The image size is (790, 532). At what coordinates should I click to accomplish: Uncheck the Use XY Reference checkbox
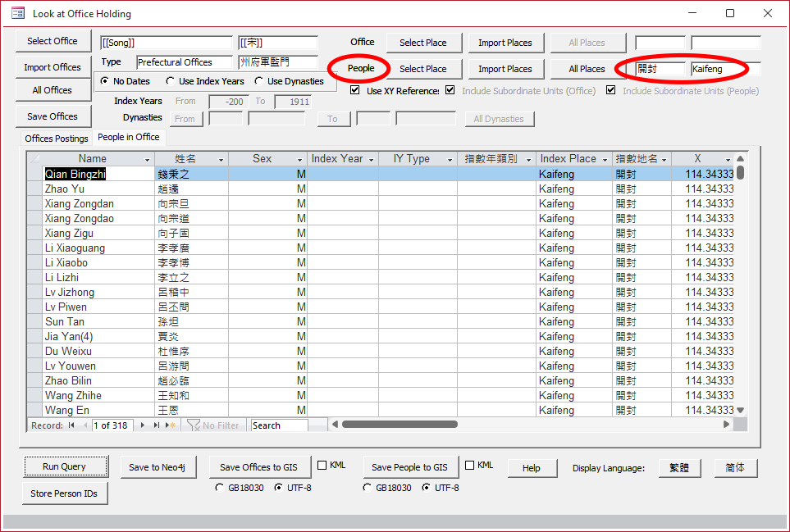point(354,90)
